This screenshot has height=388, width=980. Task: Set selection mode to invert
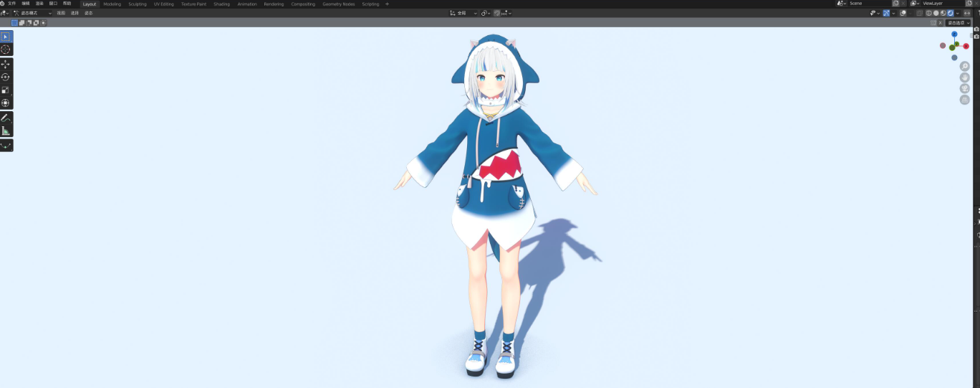pos(36,23)
